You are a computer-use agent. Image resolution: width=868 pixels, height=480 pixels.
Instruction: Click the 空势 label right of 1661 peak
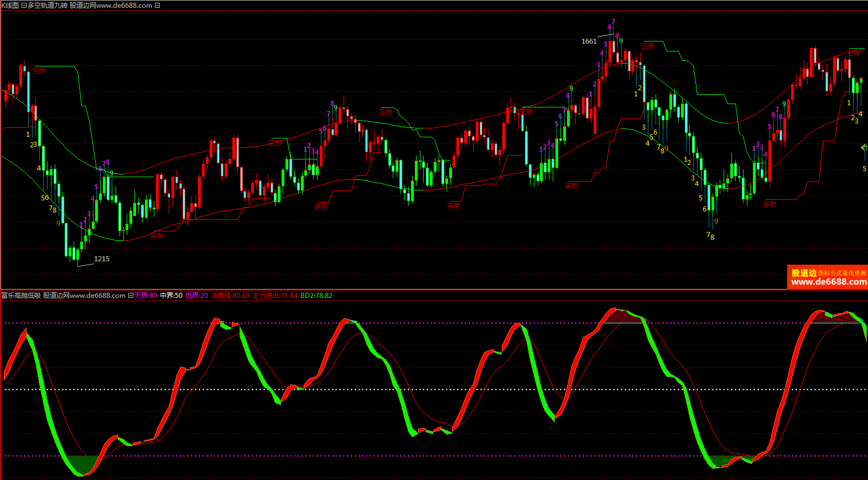648,46
